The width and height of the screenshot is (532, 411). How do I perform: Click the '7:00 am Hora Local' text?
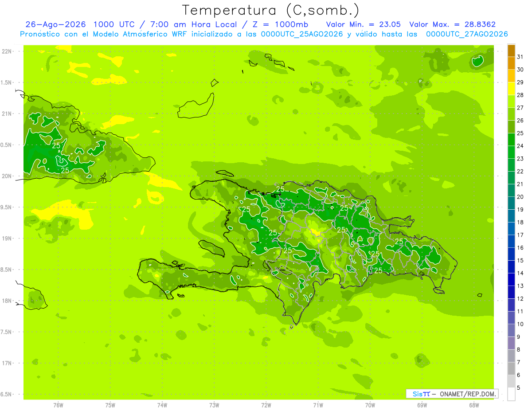(194, 24)
